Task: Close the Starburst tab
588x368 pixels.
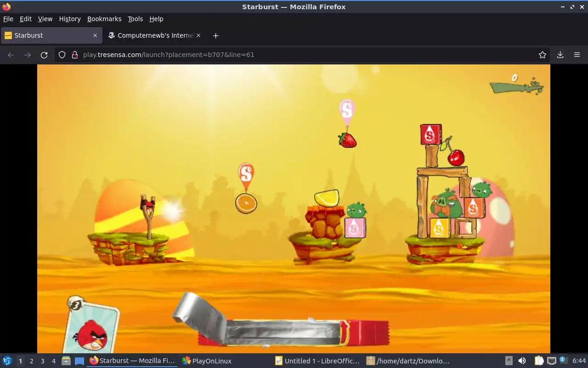Action: (95, 35)
